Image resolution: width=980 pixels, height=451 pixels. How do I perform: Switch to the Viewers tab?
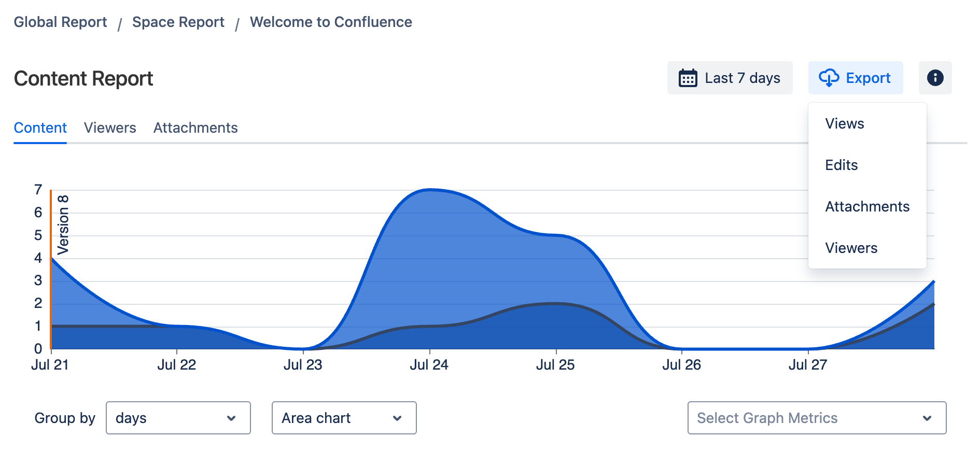pos(110,128)
